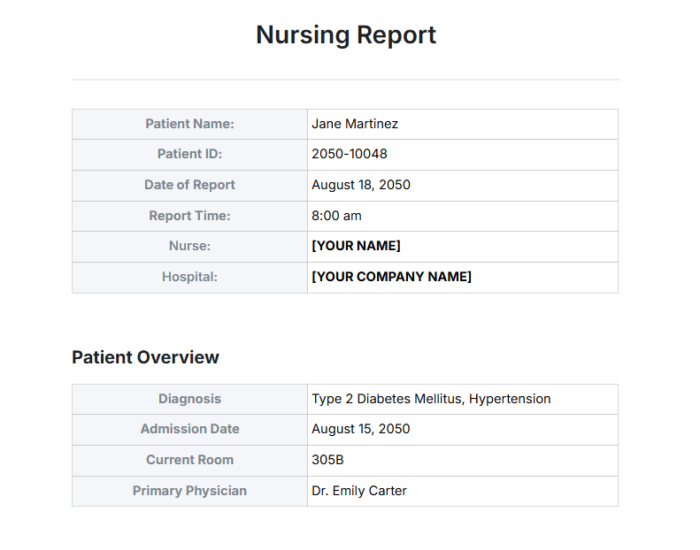Click the Date of Report label
700x550 pixels.
[189, 185]
